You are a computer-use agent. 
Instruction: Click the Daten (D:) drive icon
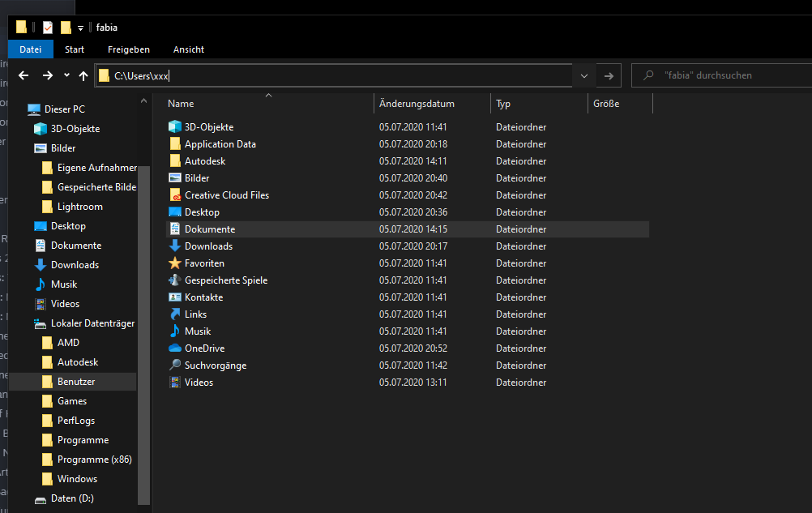[40, 499]
